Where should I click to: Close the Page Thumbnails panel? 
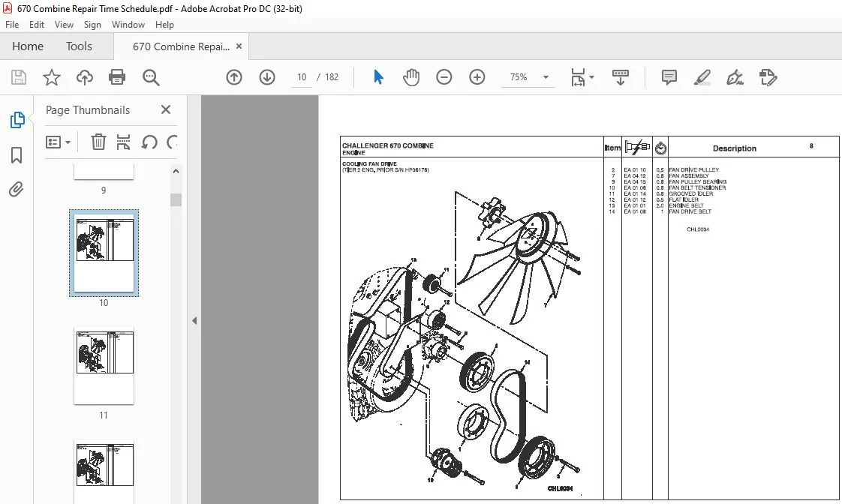click(166, 109)
